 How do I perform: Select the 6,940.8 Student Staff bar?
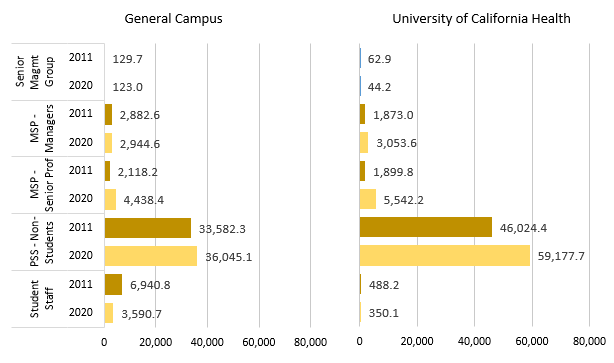[113, 284]
